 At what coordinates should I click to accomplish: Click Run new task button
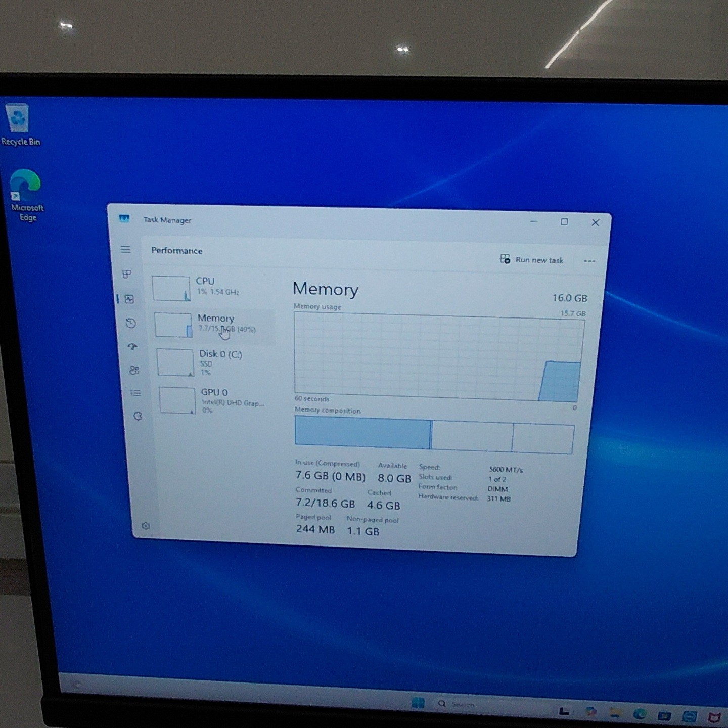click(532, 260)
